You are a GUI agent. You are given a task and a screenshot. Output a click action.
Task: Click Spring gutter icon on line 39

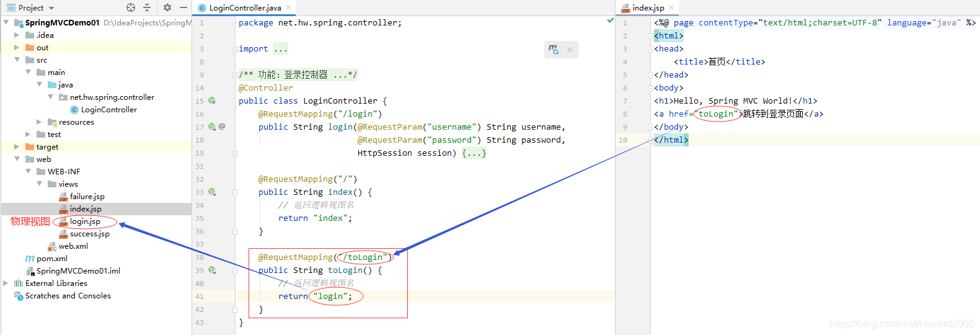click(212, 270)
